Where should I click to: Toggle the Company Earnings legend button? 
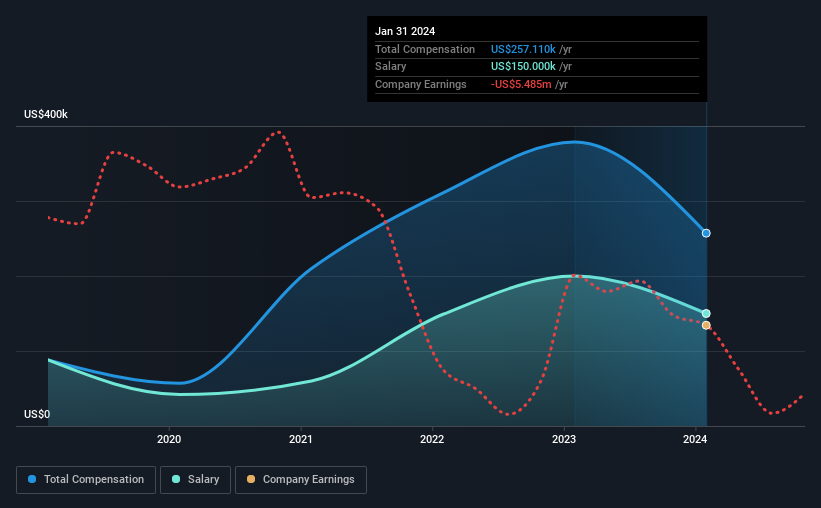[x=301, y=480]
